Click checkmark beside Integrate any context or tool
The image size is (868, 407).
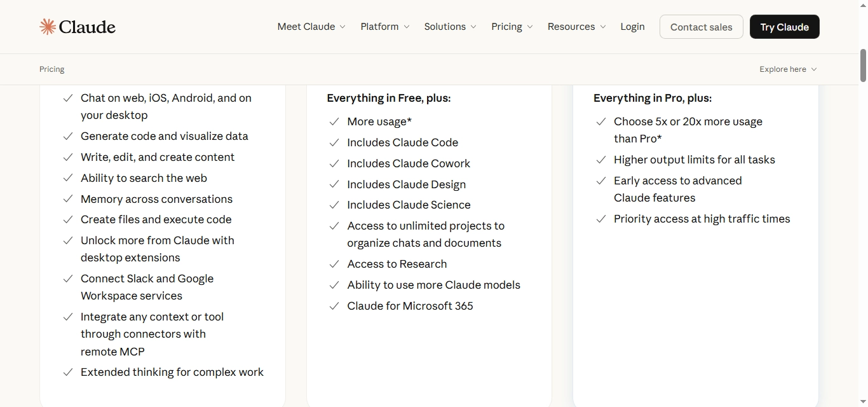pos(68,317)
